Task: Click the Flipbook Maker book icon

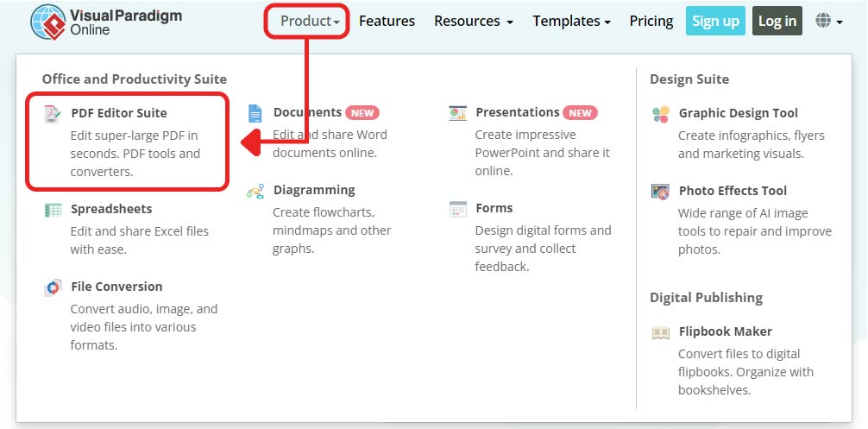Action: pos(660,332)
